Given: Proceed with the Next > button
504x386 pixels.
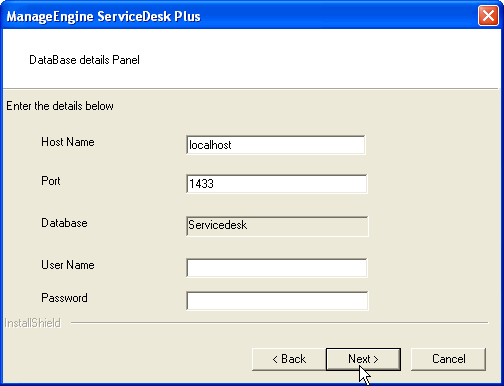Looking at the screenshot, I should 363,359.
